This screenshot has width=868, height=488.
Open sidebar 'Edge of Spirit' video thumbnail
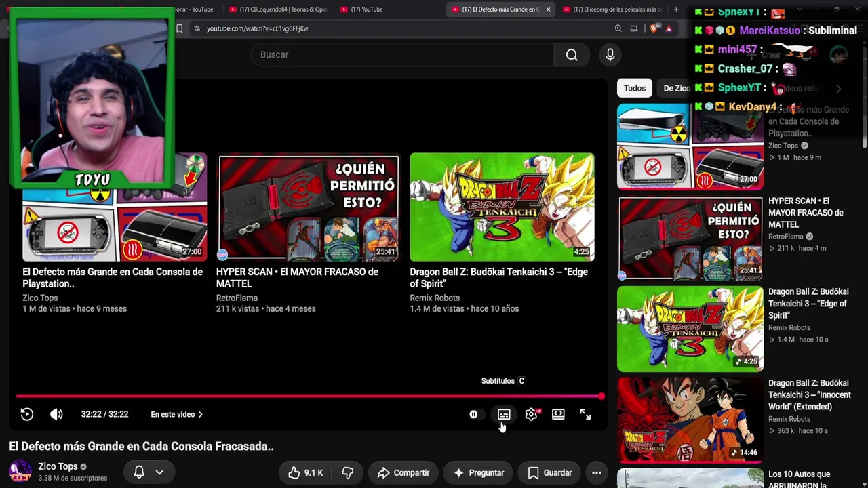click(x=690, y=329)
